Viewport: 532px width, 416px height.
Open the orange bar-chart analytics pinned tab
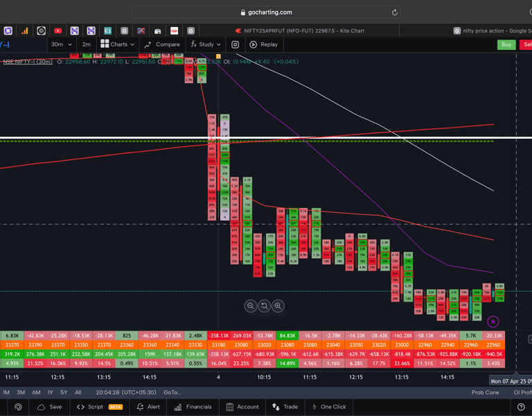pos(25,31)
